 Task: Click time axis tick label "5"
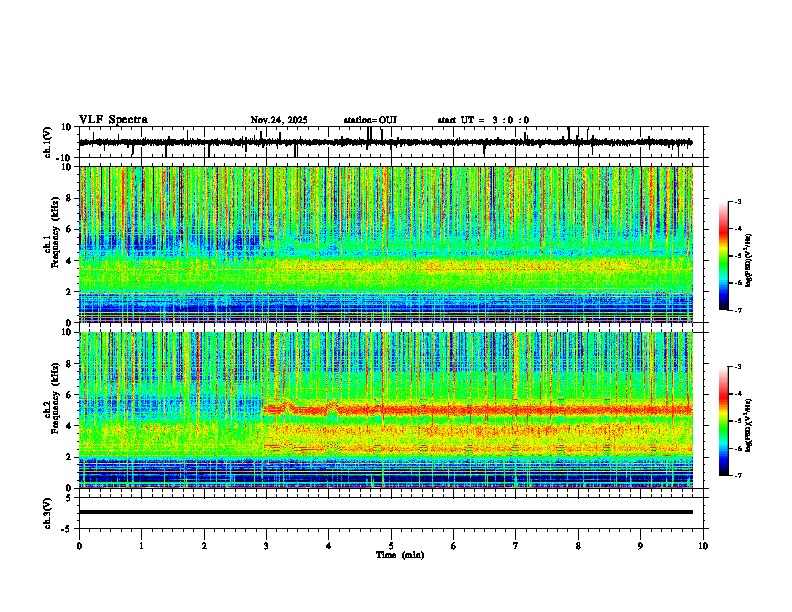391,546
